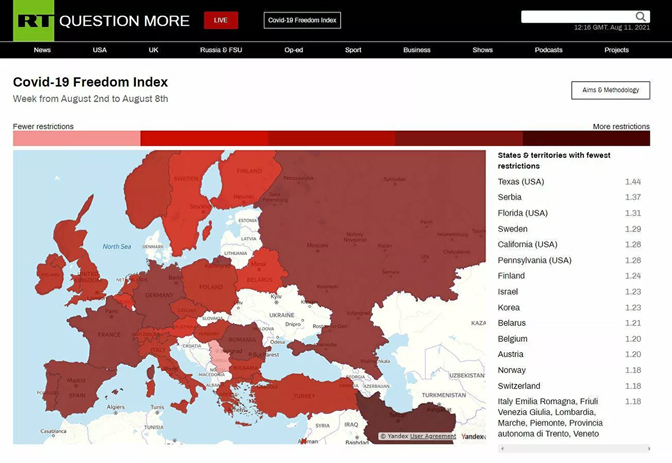Open the Projects navigation item
Image resolution: width=672 pixels, height=463 pixels.
(x=617, y=50)
